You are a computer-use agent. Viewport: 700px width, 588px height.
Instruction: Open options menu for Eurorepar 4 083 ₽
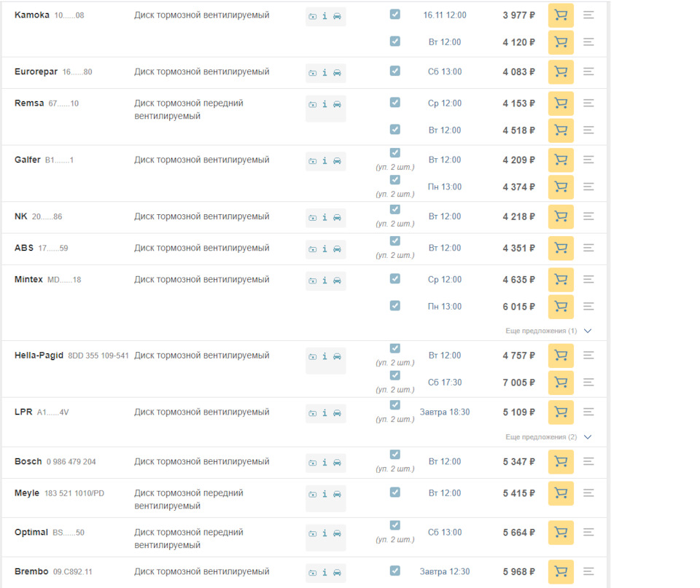[x=588, y=71]
